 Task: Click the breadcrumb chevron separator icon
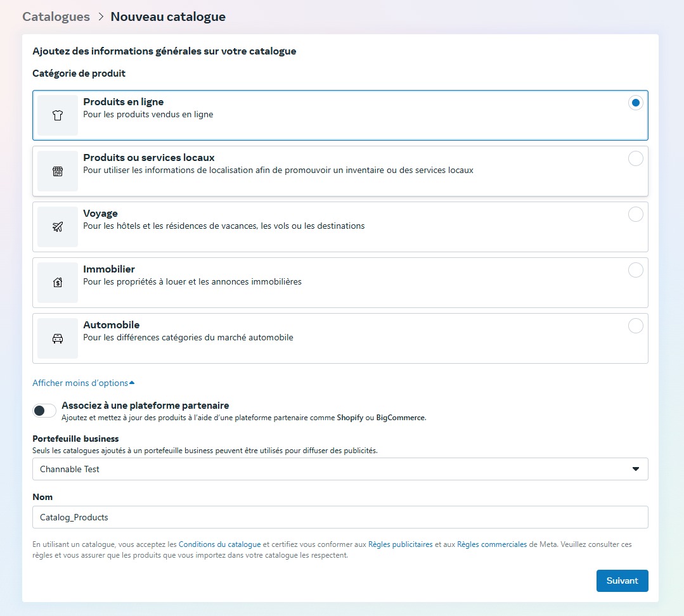(x=101, y=16)
